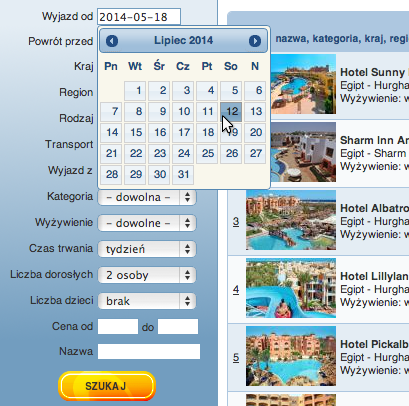Pick day 3 in the datepicker

click(x=183, y=90)
